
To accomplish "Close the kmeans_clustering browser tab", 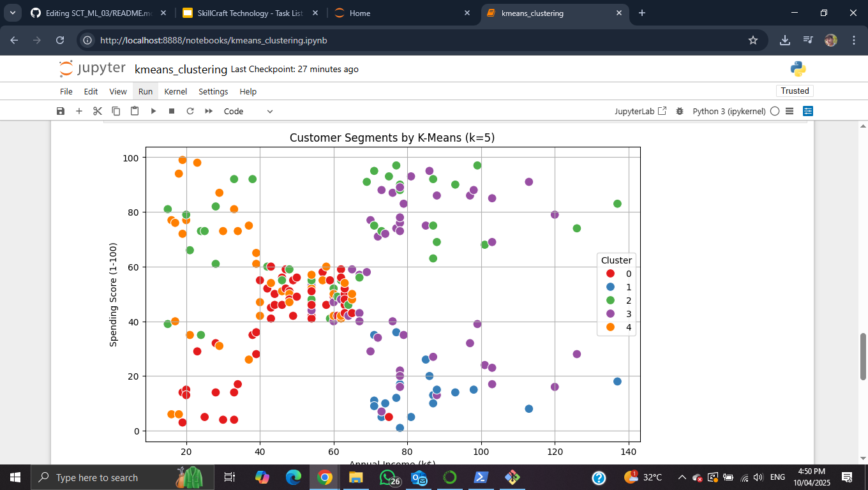I will coord(618,13).
